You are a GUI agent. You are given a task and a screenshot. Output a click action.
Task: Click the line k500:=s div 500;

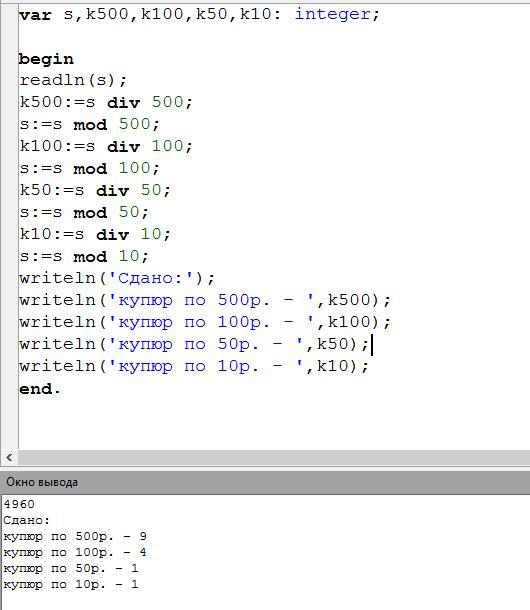point(106,102)
